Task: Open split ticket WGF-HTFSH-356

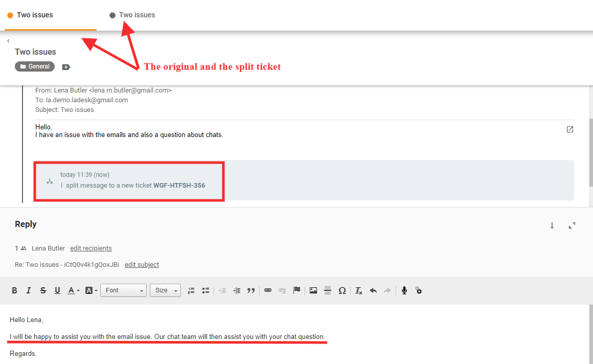Action: point(179,186)
